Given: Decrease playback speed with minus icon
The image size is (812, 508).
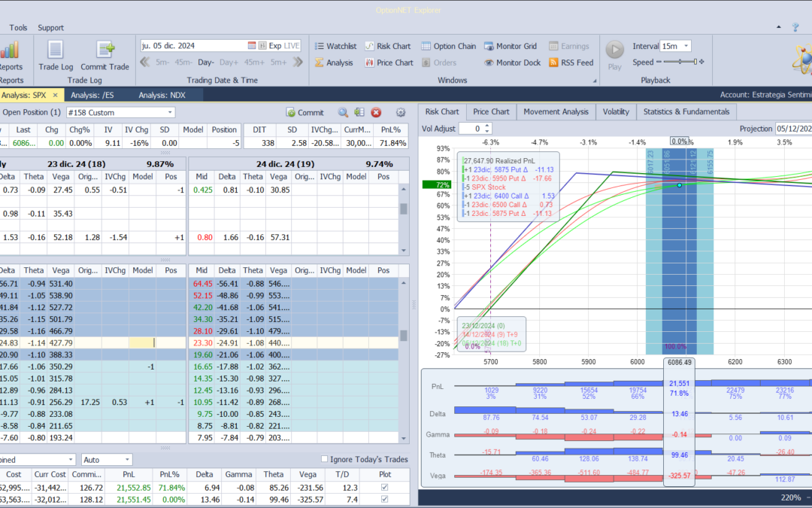Looking at the screenshot, I should tap(659, 62).
